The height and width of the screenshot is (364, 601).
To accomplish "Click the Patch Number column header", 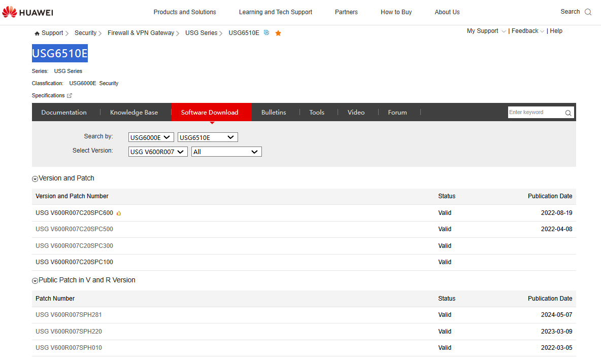I will pos(55,299).
